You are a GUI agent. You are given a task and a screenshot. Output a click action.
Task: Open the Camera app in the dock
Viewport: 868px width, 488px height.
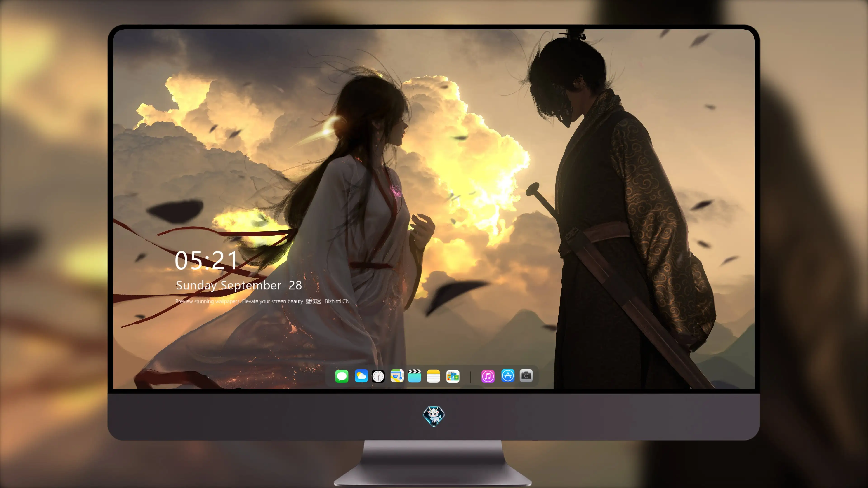click(x=526, y=375)
